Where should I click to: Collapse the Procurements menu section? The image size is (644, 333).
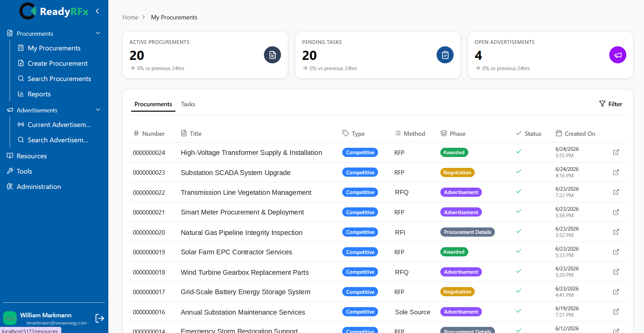(x=98, y=33)
